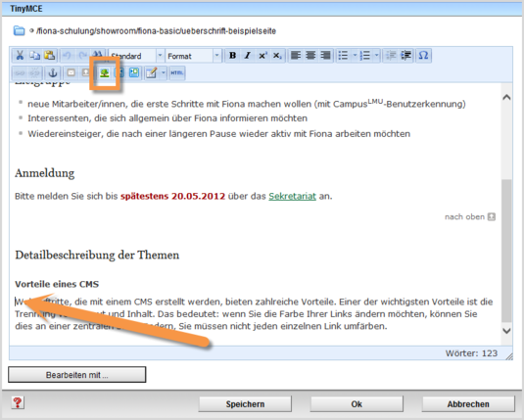Image resolution: width=524 pixels, height=420 pixels.
Task: Increase the paragraph indent
Action: (x=405, y=56)
